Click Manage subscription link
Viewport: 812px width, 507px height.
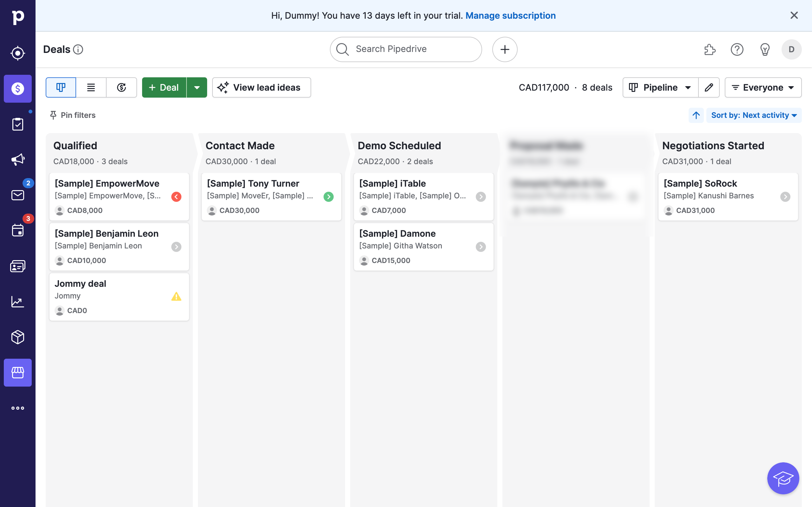(510, 16)
